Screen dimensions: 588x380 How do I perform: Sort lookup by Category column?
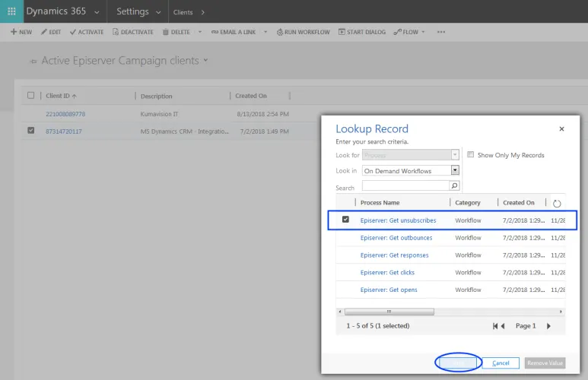(x=468, y=202)
